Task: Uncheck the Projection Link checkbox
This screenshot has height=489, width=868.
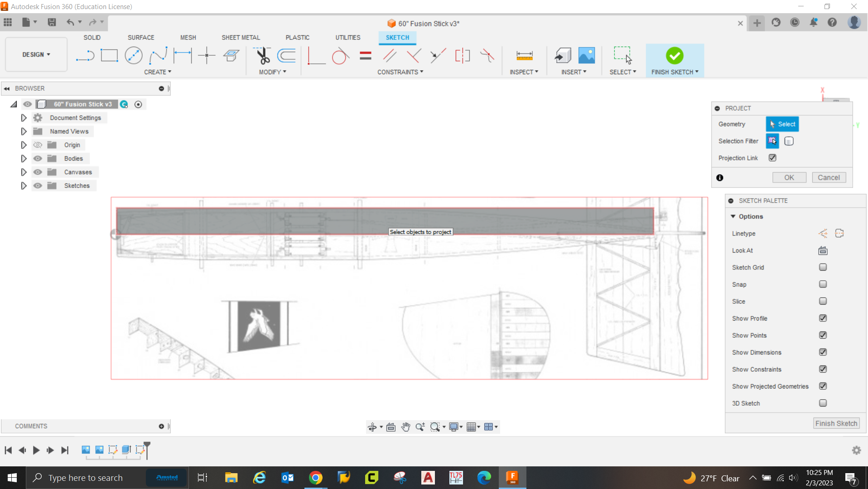Action: (772, 158)
